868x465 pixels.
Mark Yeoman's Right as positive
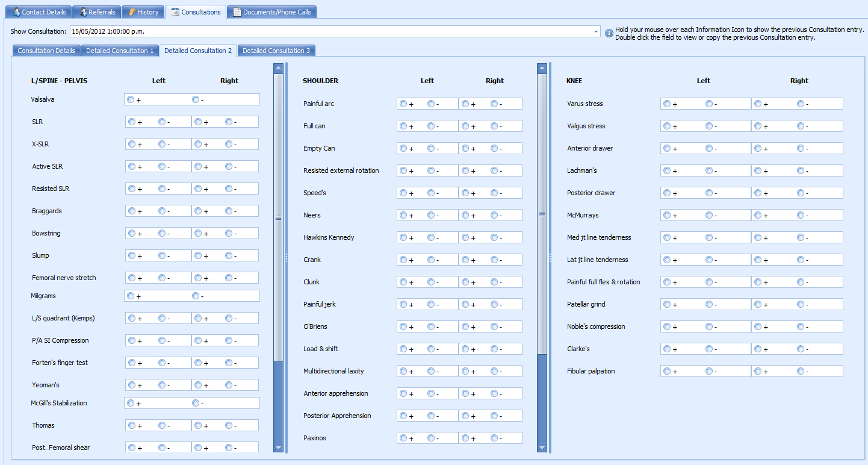click(198, 385)
